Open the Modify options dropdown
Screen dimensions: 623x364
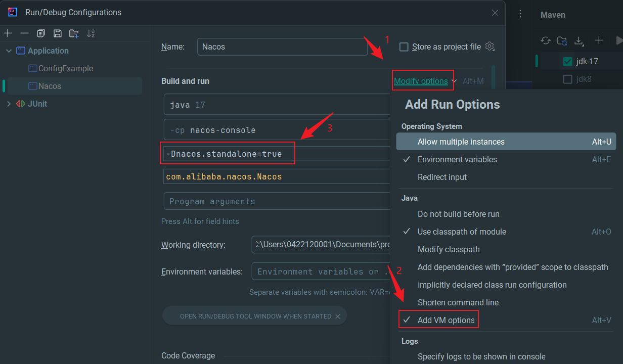pos(421,81)
